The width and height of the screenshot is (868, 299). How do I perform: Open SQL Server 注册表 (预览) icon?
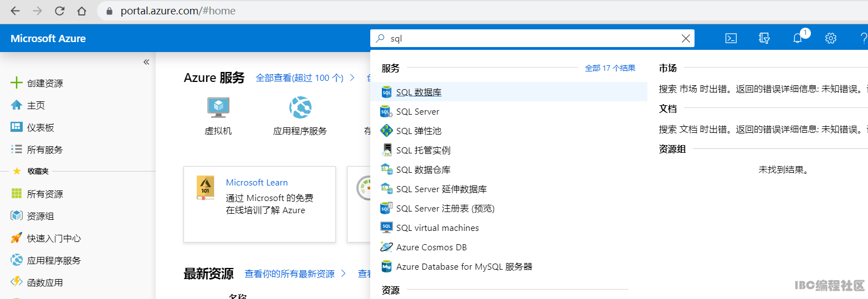tap(386, 208)
